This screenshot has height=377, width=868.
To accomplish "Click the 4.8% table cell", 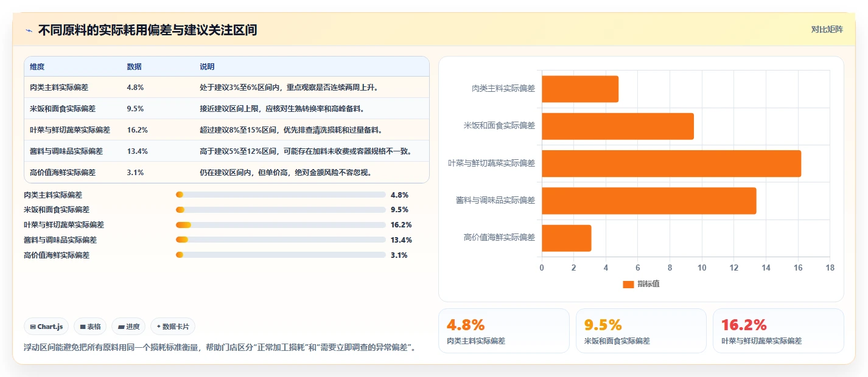I will 135,88.
